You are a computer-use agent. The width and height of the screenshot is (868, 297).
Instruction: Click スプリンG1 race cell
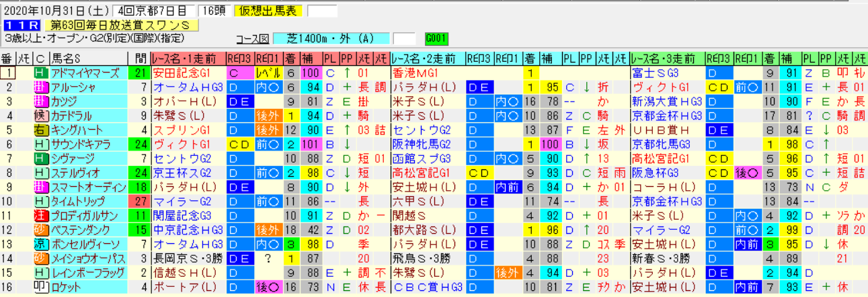[x=188, y=129]
